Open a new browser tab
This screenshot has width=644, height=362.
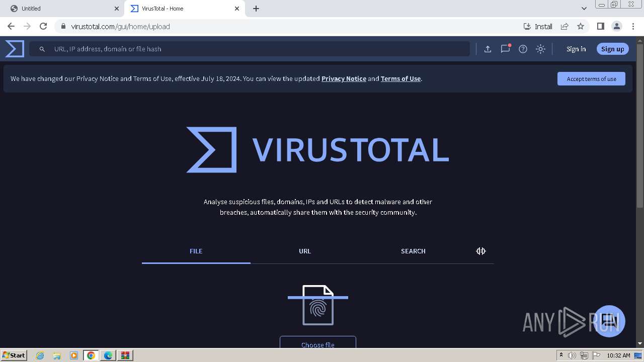[x=256, y=9]
